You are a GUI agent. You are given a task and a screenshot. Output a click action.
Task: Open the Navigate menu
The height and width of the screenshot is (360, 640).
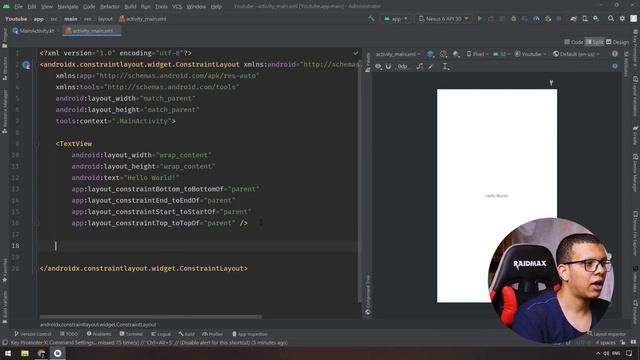pos(68,7)
